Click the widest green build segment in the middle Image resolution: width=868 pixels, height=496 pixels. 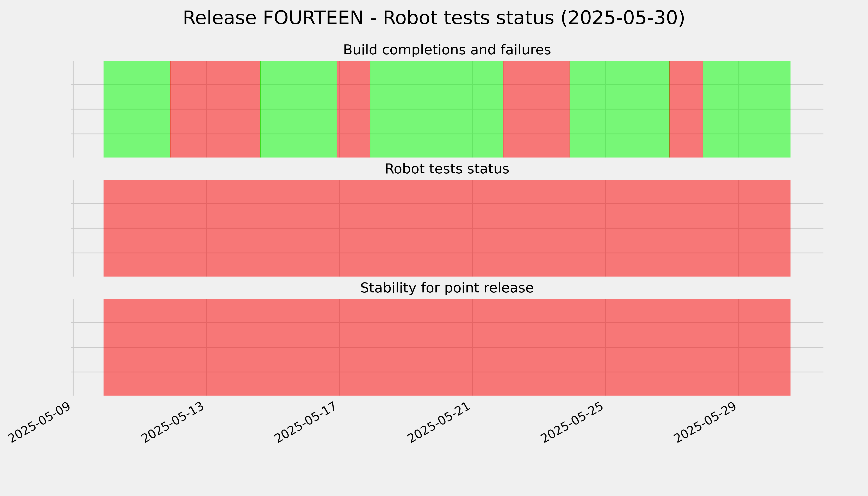436,109
